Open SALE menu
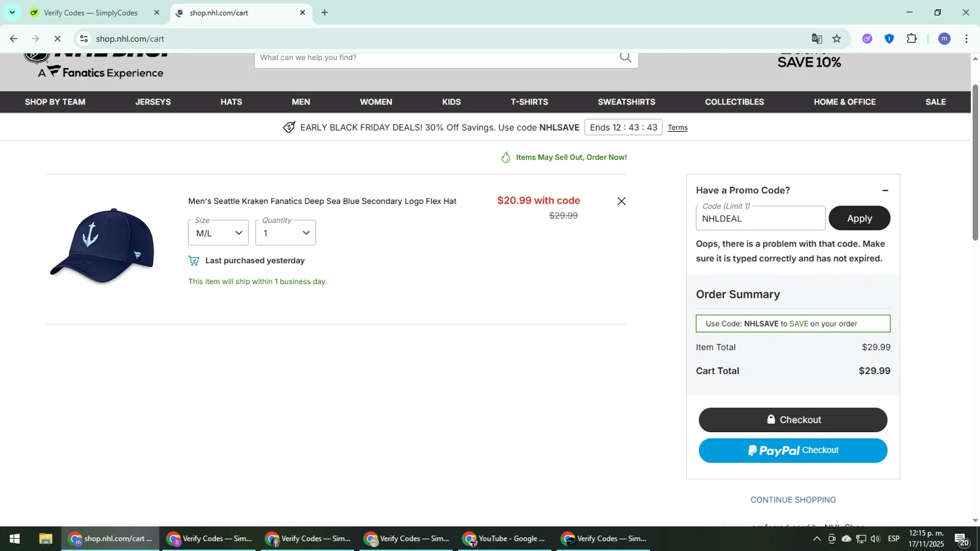 [x=936, y=102]
